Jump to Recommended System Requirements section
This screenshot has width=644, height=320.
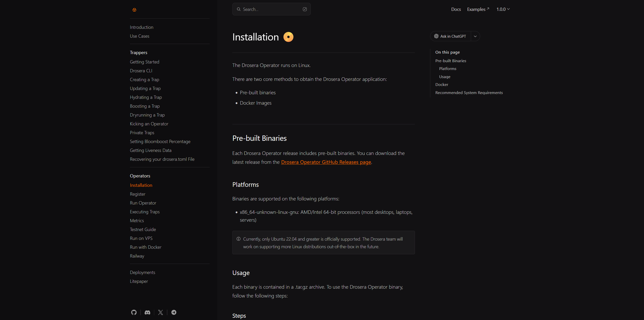tap(469, 93)
